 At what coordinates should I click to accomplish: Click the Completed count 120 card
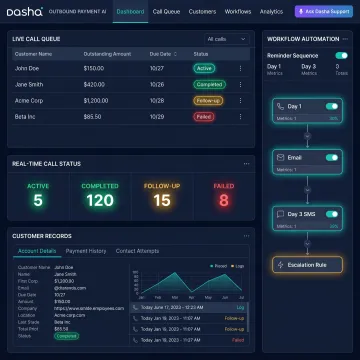tap(100, 197)
